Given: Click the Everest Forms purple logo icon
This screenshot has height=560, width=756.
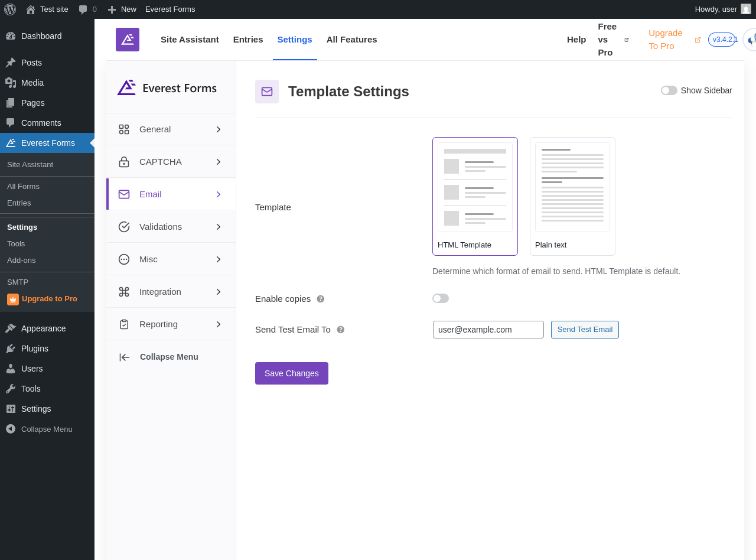Looking at the screenshot, I should (x=128, y=40).
